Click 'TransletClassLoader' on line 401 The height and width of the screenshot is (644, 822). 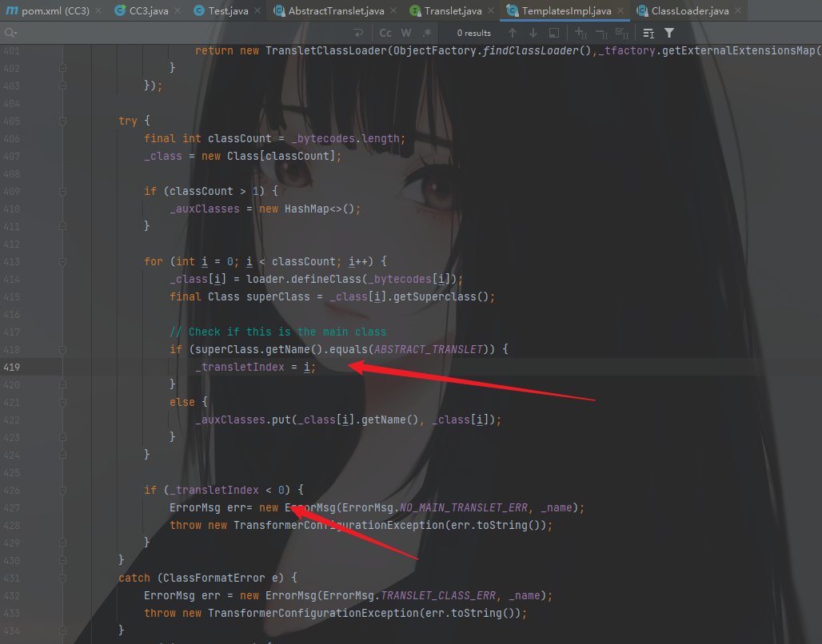pos(325,50)
